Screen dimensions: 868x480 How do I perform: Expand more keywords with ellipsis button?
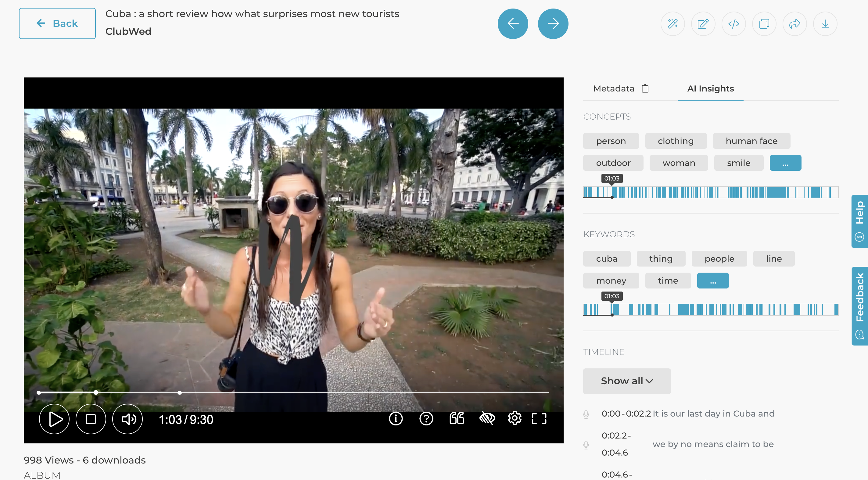[713, 281]
